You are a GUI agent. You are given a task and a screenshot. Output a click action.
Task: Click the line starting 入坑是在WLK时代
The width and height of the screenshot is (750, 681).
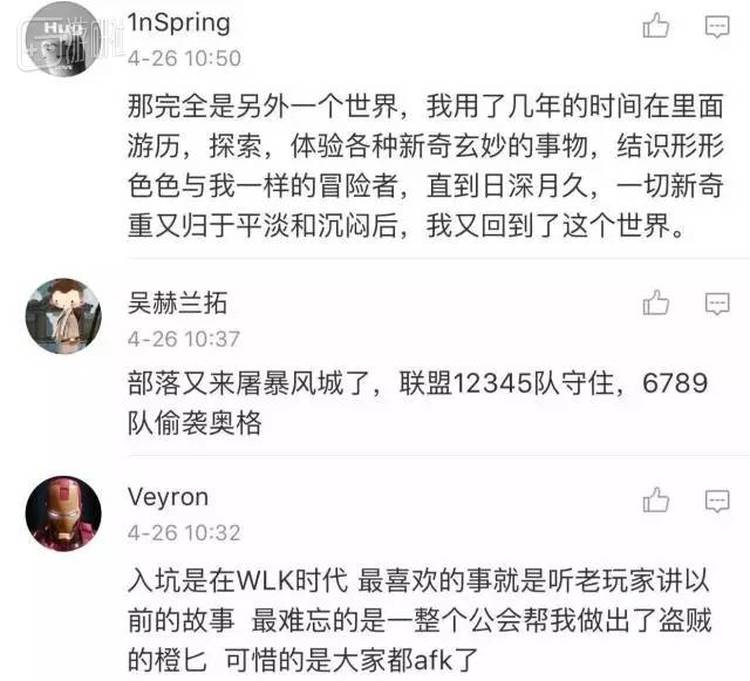click(419, 581)
